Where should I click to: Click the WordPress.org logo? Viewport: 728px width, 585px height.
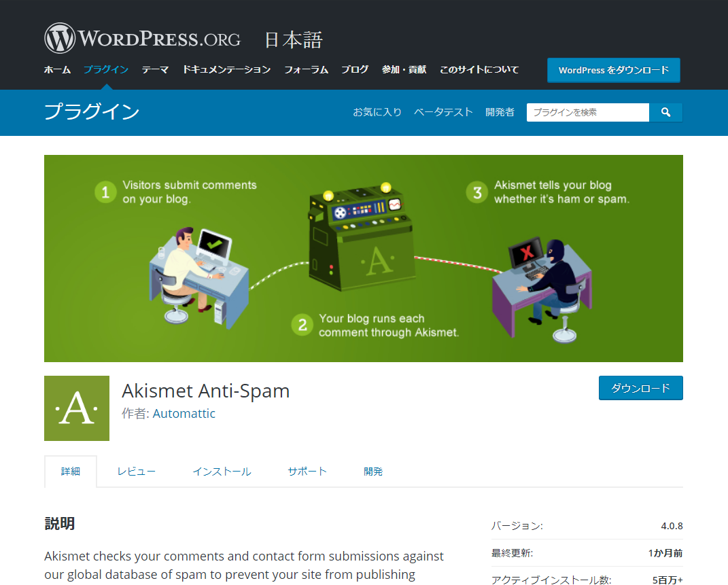pos(143,39)
